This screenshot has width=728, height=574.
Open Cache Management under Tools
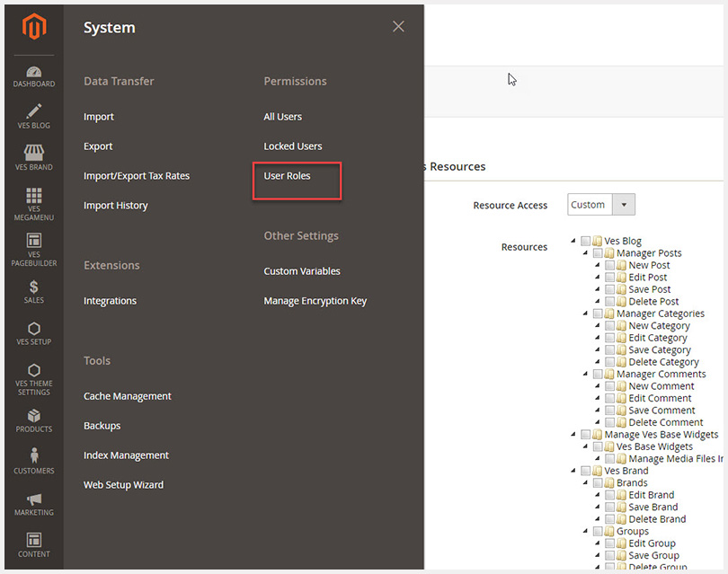[127, 396]
